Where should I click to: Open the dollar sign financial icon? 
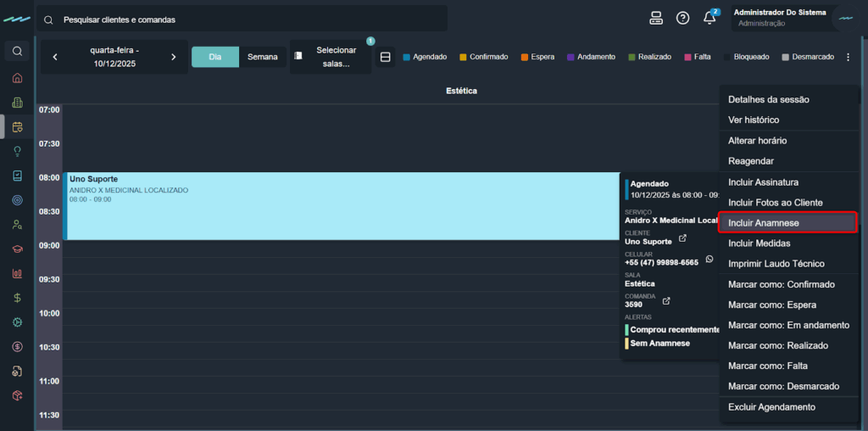(17, 298)
